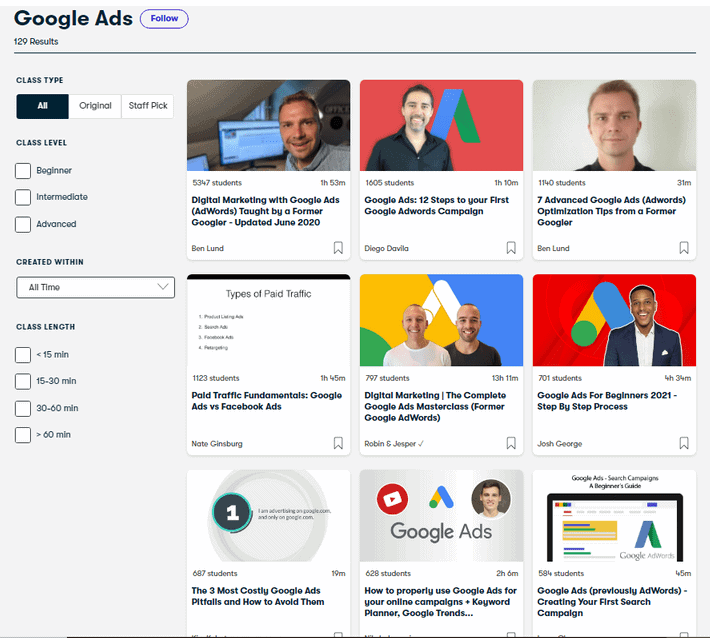710x638 pixels.
Task: Select the Original class type tab
Action: point(95,106)
